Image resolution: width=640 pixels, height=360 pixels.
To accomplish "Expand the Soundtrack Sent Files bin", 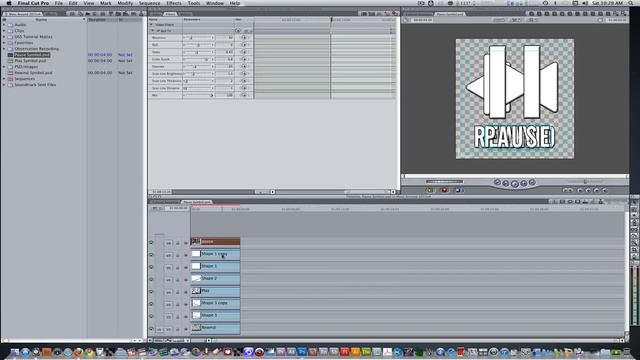I will pos(4,85).
